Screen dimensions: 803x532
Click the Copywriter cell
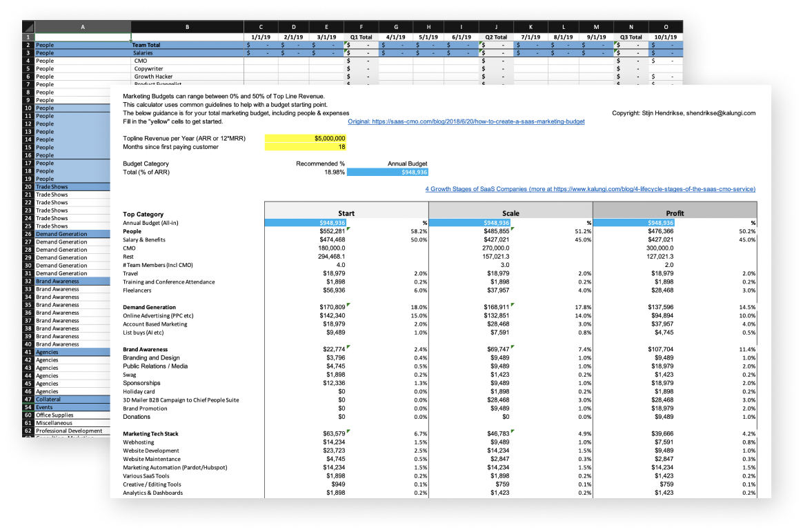tap(187, 68)
